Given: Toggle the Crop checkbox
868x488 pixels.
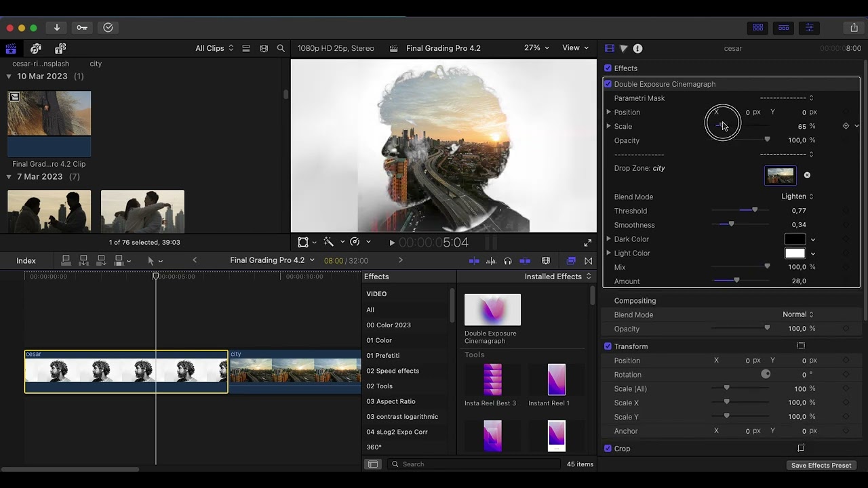Looking at the screenshot, I should pyautogui.click(x=608, y=449).
